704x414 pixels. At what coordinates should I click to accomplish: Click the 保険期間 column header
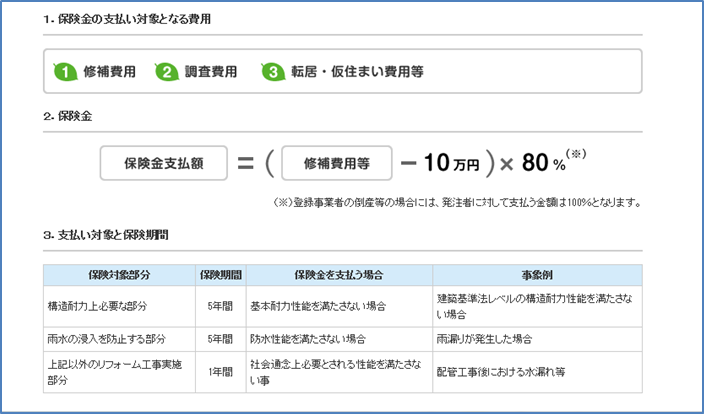tap(219, 274)
